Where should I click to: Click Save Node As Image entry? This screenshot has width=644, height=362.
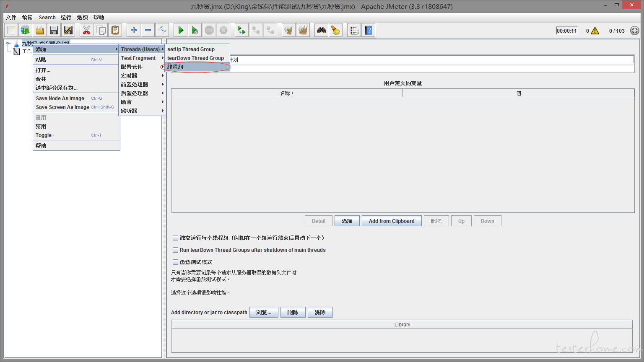coord(76,98)
